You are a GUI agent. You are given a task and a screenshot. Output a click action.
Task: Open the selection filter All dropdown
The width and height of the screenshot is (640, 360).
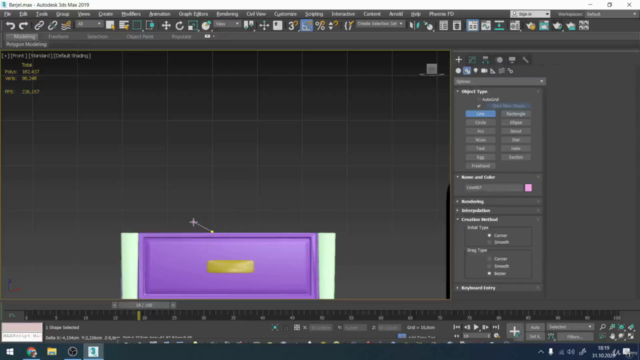89,24
